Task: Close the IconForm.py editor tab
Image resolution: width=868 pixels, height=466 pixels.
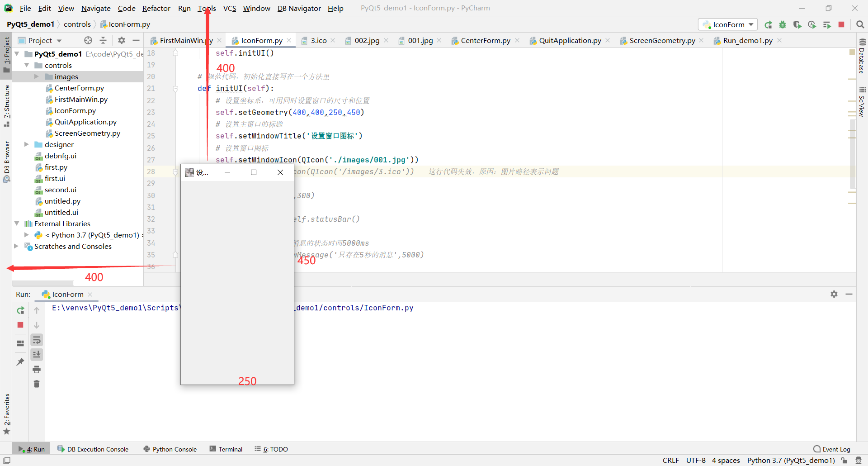Action: [289, 40]
